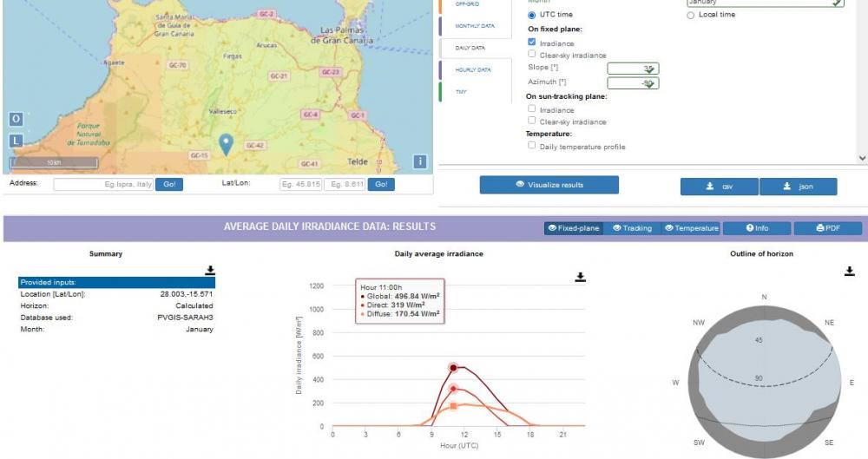Uncheck fixed plane Irradiance checkbox
Screen dimensions: 868x459
[x=531, y=42]
